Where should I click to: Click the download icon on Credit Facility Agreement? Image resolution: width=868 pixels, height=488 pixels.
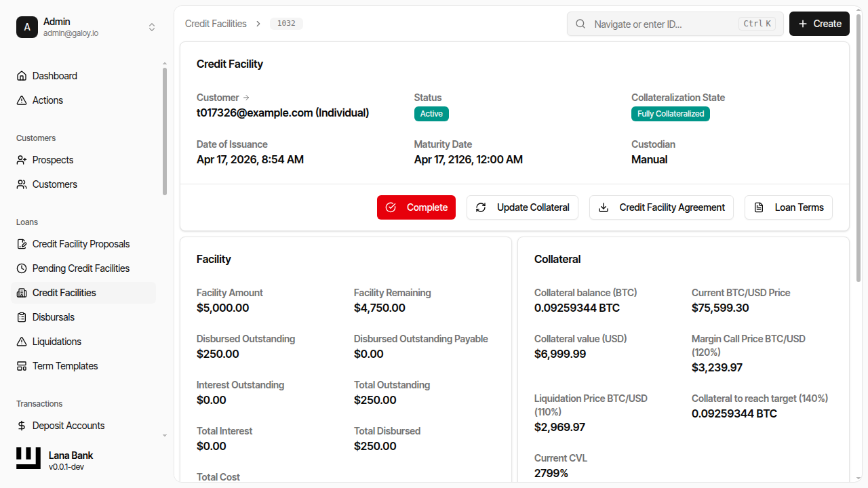pos(604,207)
